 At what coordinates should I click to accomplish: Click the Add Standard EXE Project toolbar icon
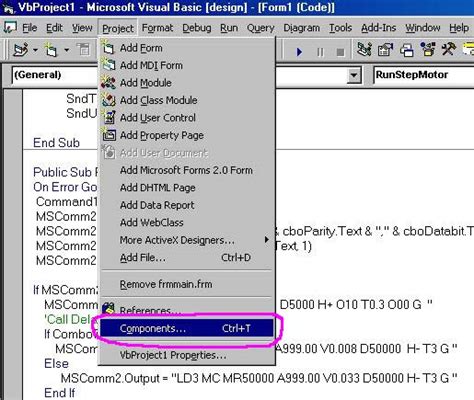pyautogui.click(x=21, y=51)
